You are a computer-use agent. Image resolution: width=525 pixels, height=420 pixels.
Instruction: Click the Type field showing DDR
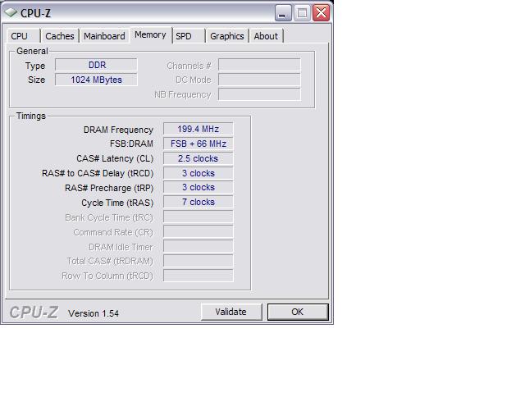tap(96, 65)
